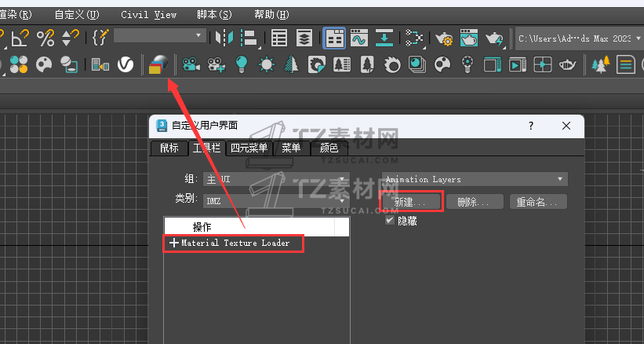Click the quad-viewport play icon

(x=543, y=64)
